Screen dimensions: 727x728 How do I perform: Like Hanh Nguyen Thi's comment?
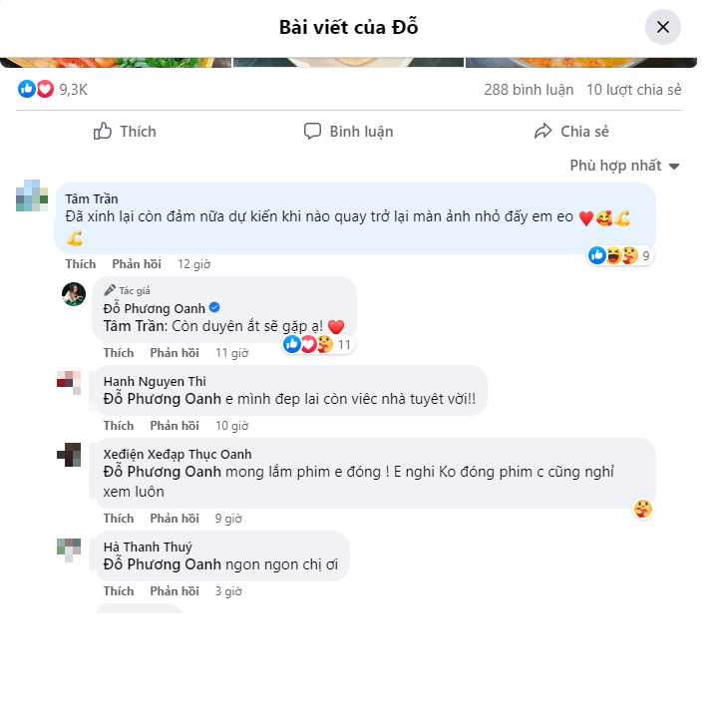(x=119, y=425)
